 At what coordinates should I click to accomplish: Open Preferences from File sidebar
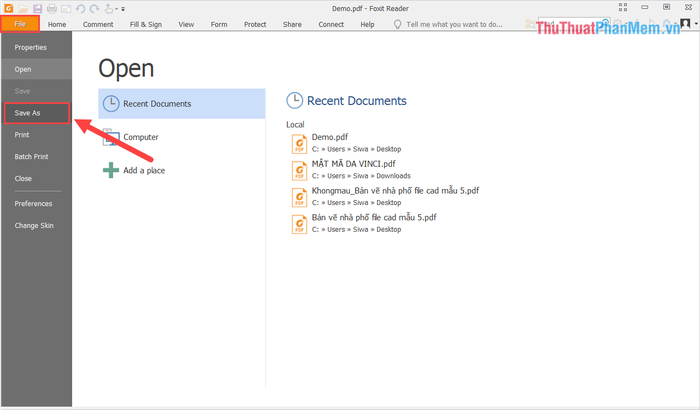point(36,204)
